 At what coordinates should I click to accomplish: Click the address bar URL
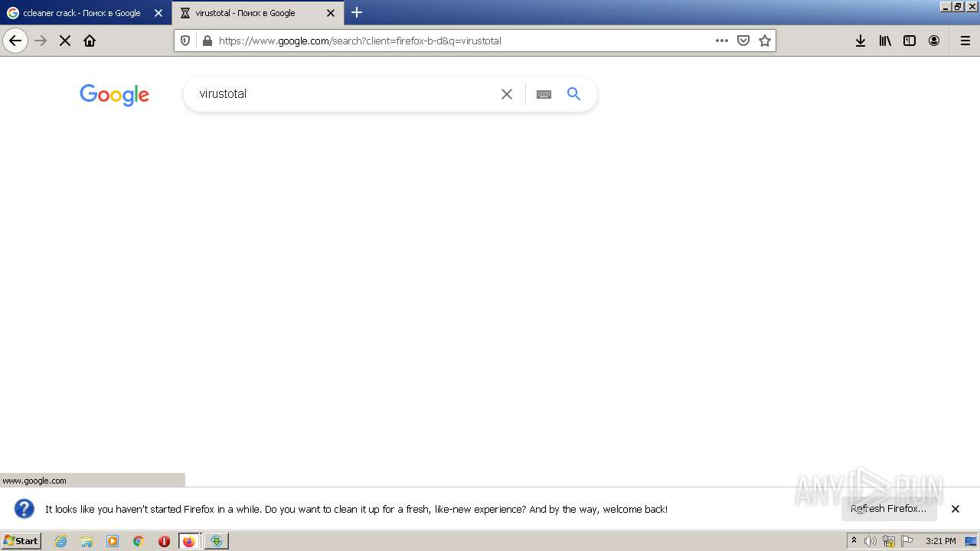[x=360, y=41]
